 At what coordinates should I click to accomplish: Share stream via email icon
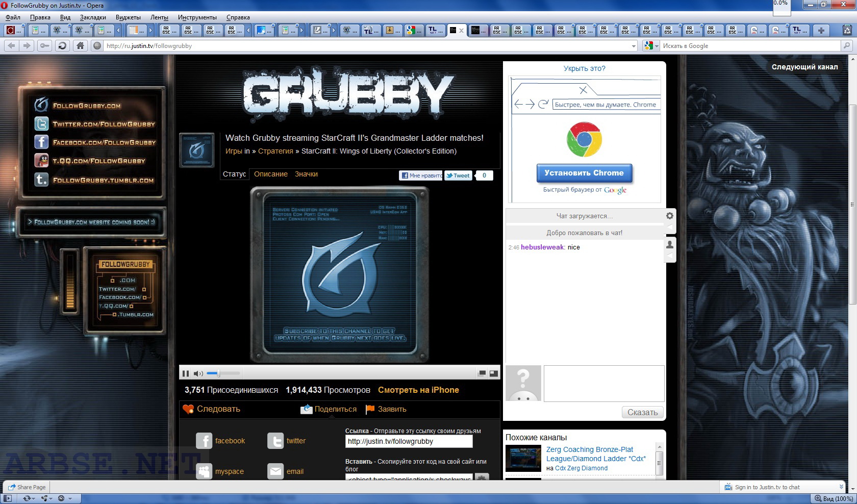pyautogui.click(x=275, y=471)
